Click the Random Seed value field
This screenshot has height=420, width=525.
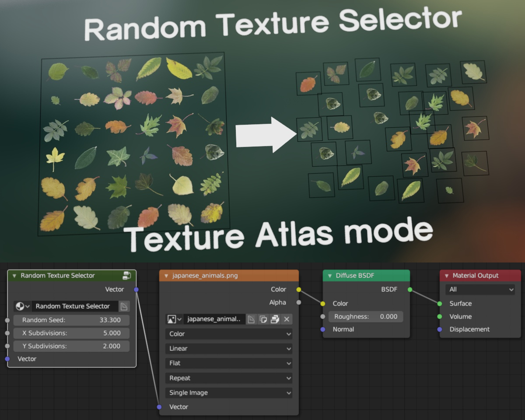click(x=72, y=320)
